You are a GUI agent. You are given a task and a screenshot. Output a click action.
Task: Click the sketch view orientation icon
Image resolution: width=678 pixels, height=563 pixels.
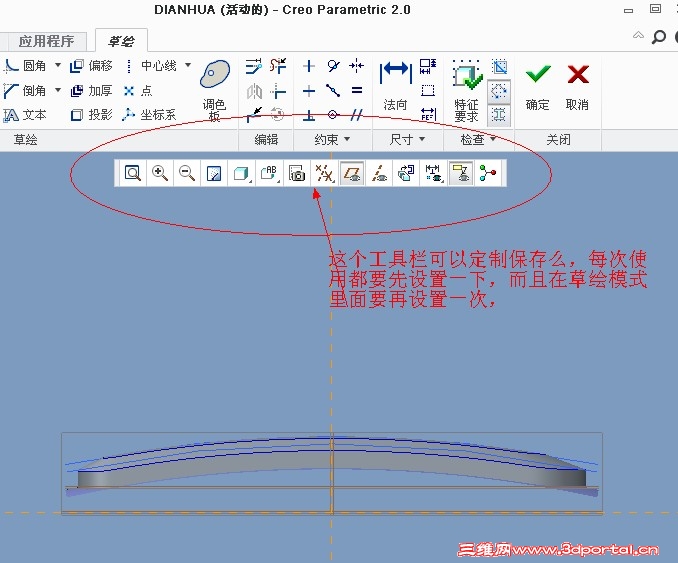click(x=406, y=173)
